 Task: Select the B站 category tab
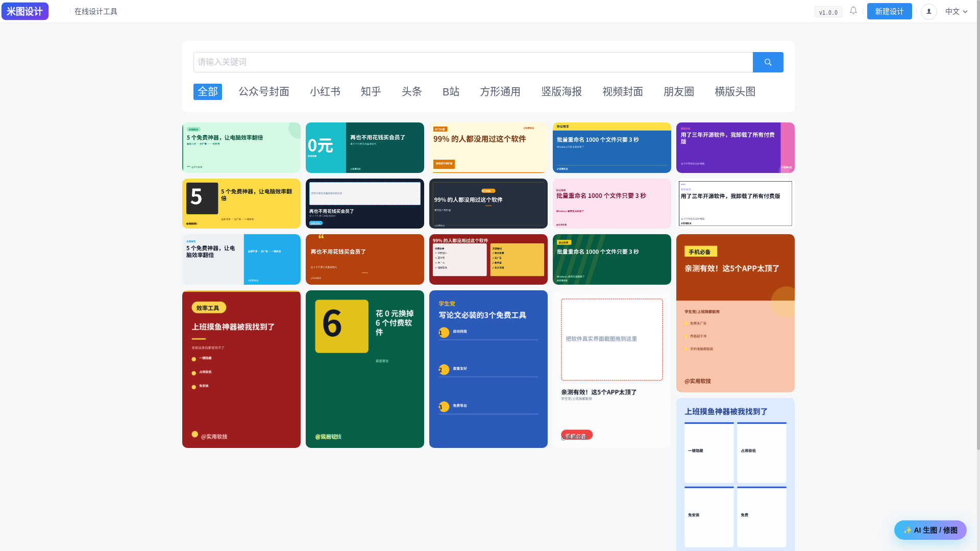[x=451, y=92]
